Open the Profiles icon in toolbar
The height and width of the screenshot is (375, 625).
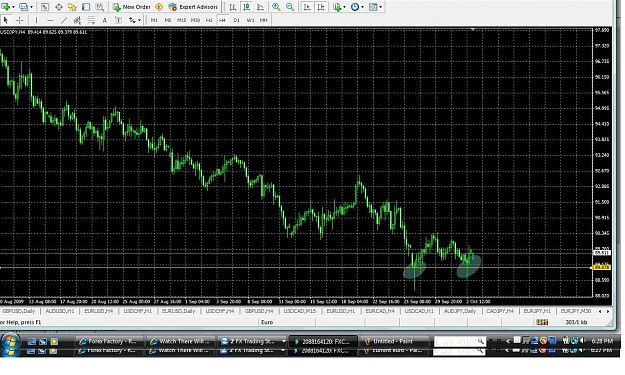pyautogui.click(x=24, y=7)
